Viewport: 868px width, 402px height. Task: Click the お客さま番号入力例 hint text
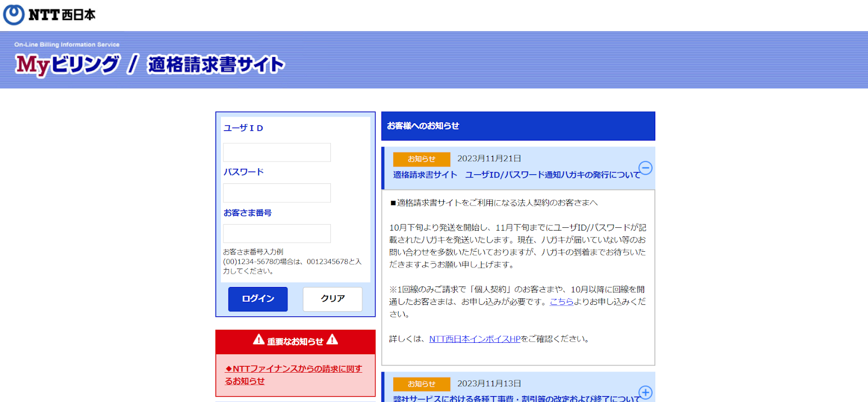(253, 252)
